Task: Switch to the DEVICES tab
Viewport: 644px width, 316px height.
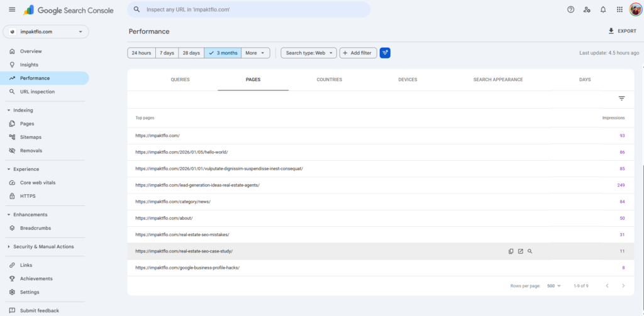Action: pyautogui.click(x=408, y=80)
